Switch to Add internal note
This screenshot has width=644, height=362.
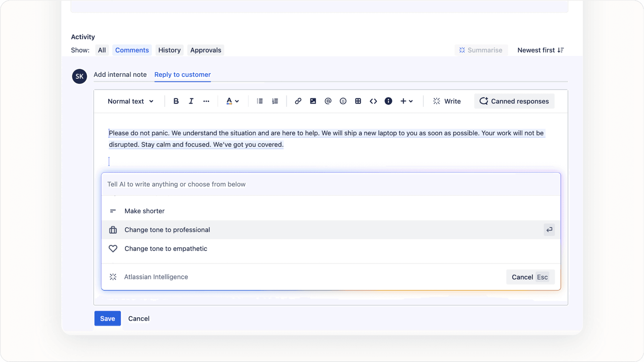(x=120, y=75)
